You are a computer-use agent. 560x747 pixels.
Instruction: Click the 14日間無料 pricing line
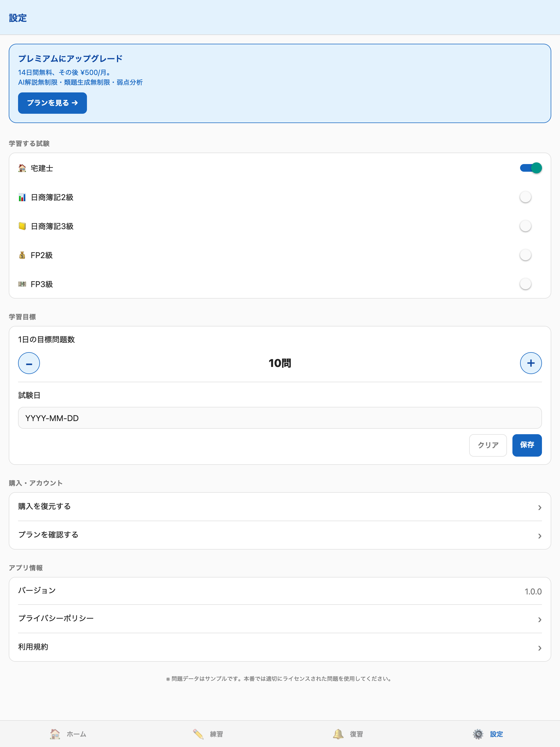(65, 73)
